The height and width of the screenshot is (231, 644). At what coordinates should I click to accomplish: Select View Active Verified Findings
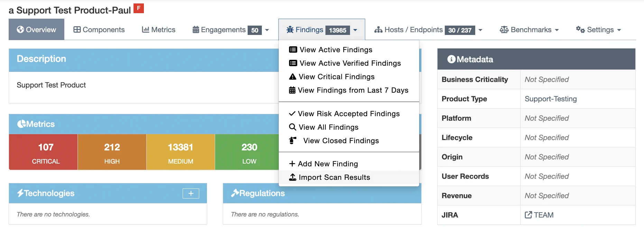[x=350, y=63]
